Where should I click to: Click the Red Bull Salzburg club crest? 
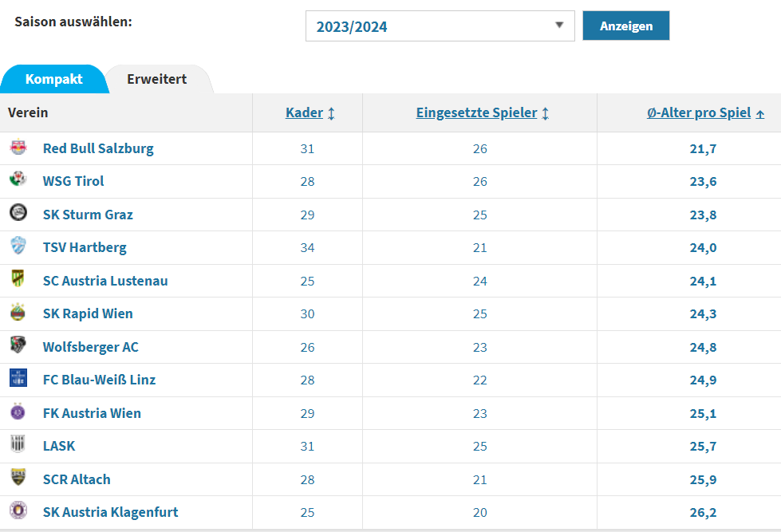tap(18, 147)
